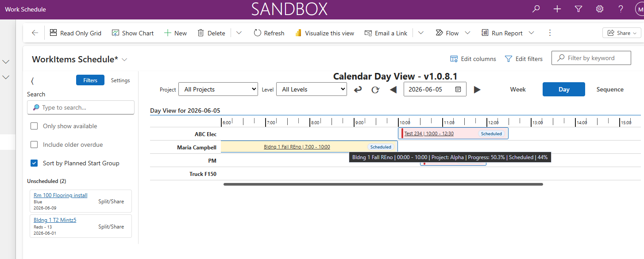Expand the blue chevron in the left rail
This screenshot has width=644, height=259.
tap(6, 62)
